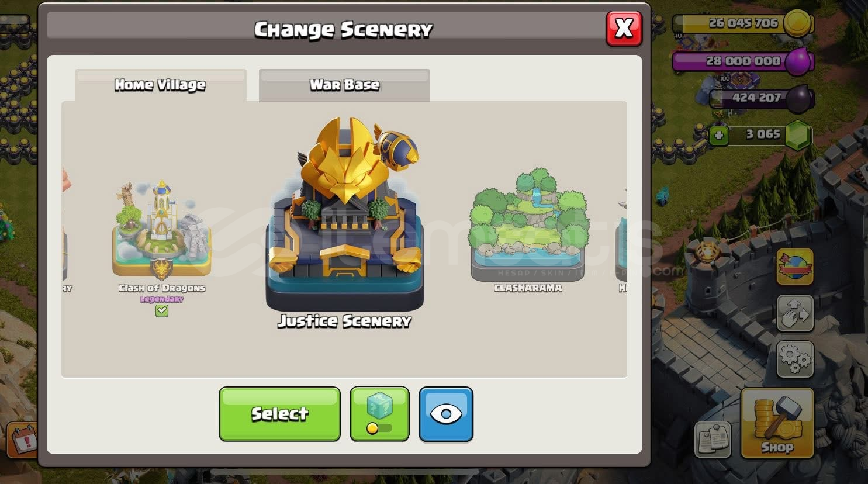Close the Change Scenery dialog

point(624,28)
